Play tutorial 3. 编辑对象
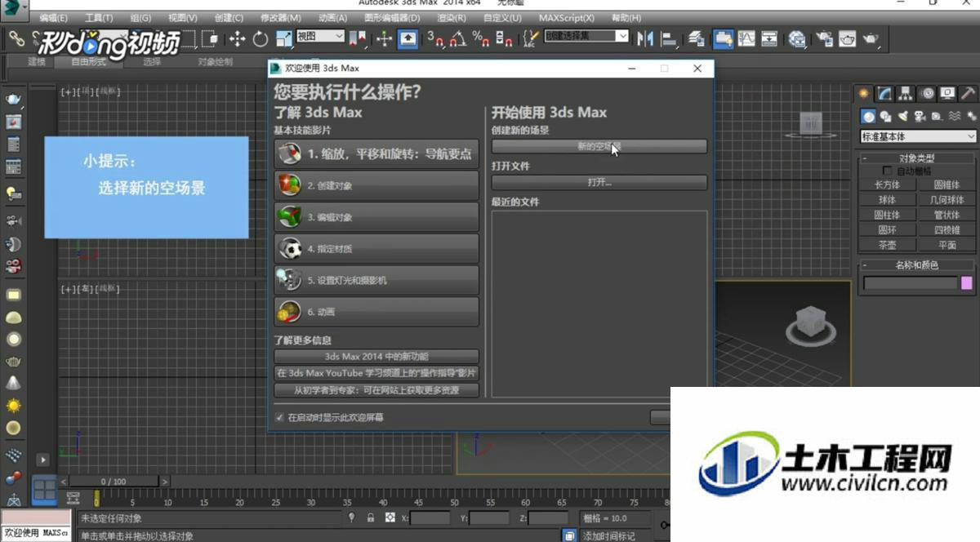This screenshot has width=980, height=542. click(376, 217)
